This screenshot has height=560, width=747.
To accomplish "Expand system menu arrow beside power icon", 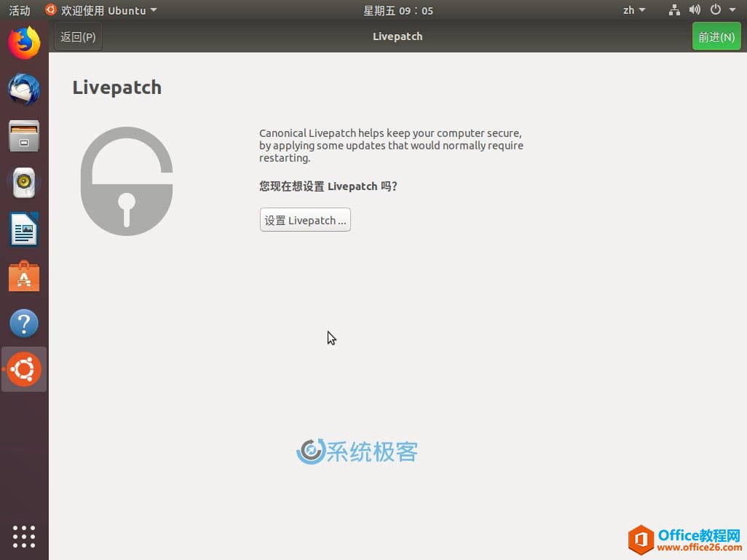I will click(x=732, y=10).
